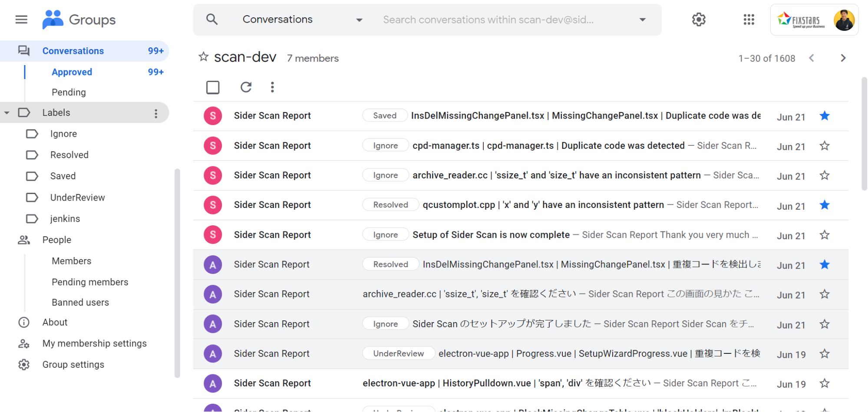The height and width of the screenshot is (412, 868).
Task: Collapse the Labels section
Action: (x=7, y=113)
